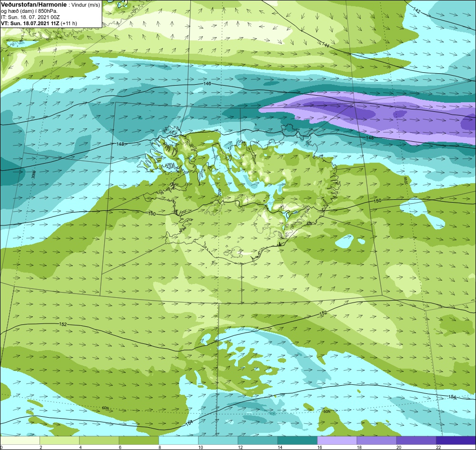This screenshot has width=476, height=450.
Task: Click the 146 height contour label
Action: click(207, 83)
